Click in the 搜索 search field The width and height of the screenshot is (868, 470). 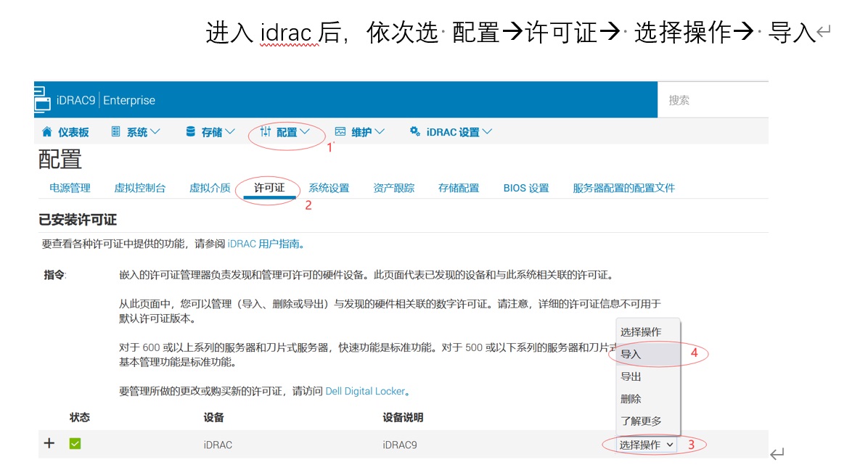click(713, 100)
